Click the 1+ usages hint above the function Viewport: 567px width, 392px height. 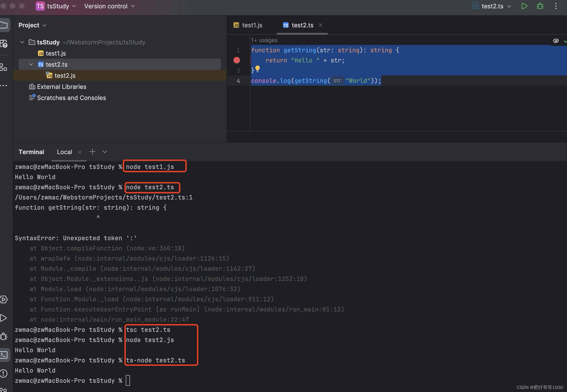tap(264, 40)
